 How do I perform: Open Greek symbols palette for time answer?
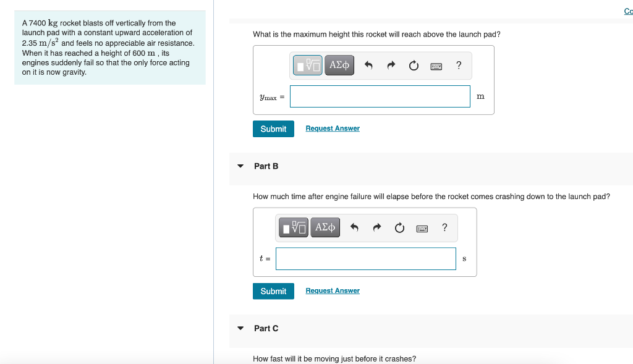tap(325, 227)
